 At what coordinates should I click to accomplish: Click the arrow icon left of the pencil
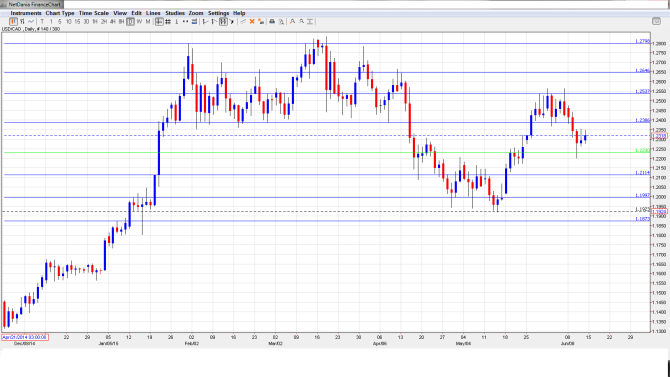pos(232,21)
